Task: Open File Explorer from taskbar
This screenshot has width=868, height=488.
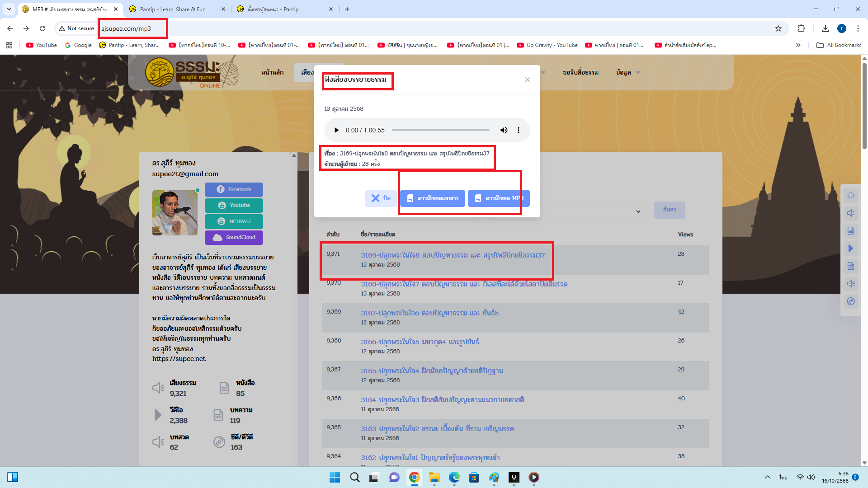Action: 434,477
